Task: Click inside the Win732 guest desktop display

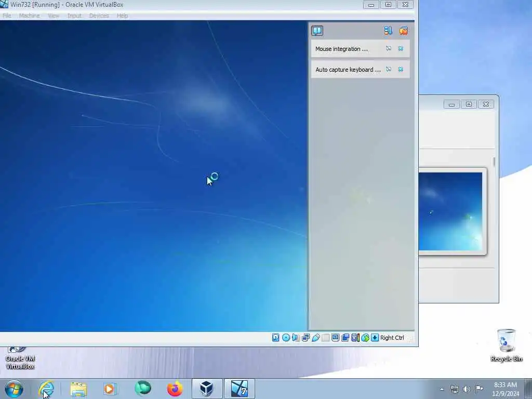Action: (x=154, y=176)
